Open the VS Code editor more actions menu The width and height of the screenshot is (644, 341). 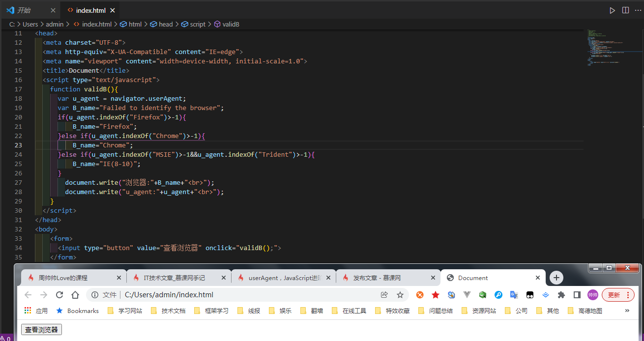click(638, 10)
